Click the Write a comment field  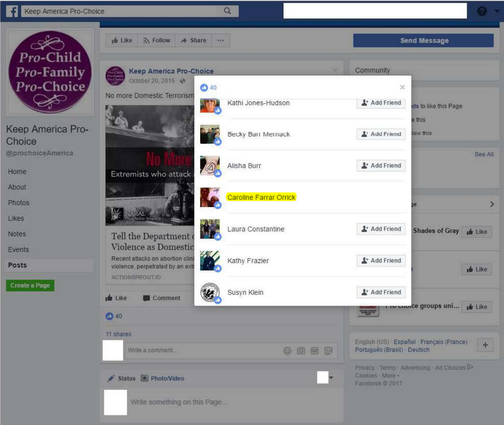pos(200,350)
